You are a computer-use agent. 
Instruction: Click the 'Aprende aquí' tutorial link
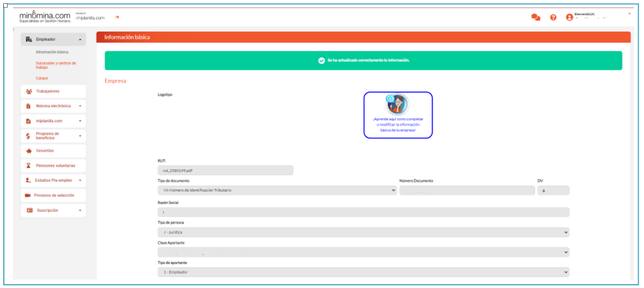[x=398, y=125]
